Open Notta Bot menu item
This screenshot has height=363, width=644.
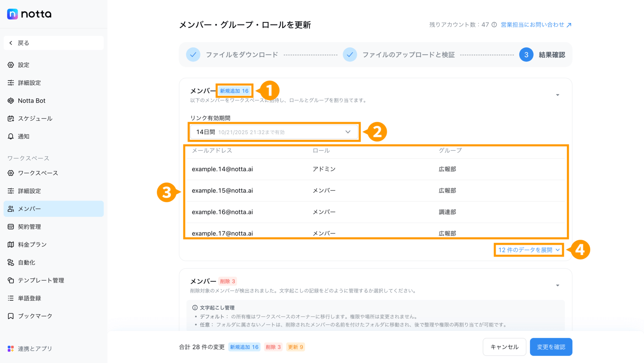coord(54,100)
